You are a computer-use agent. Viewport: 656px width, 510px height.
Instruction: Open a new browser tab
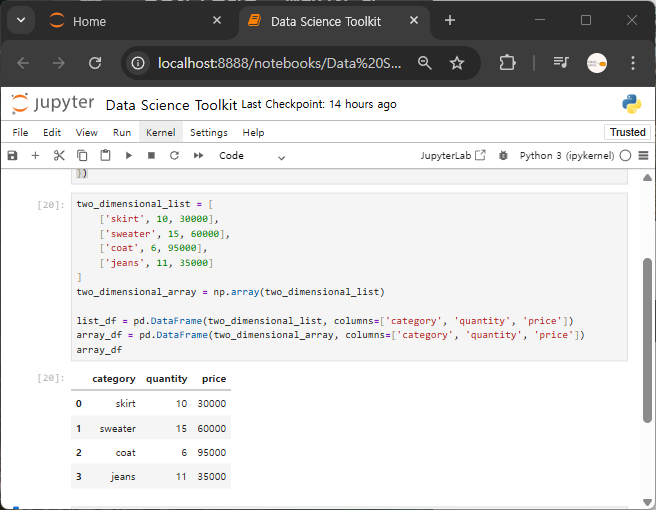pyautogui.click(x=450, y=20)
